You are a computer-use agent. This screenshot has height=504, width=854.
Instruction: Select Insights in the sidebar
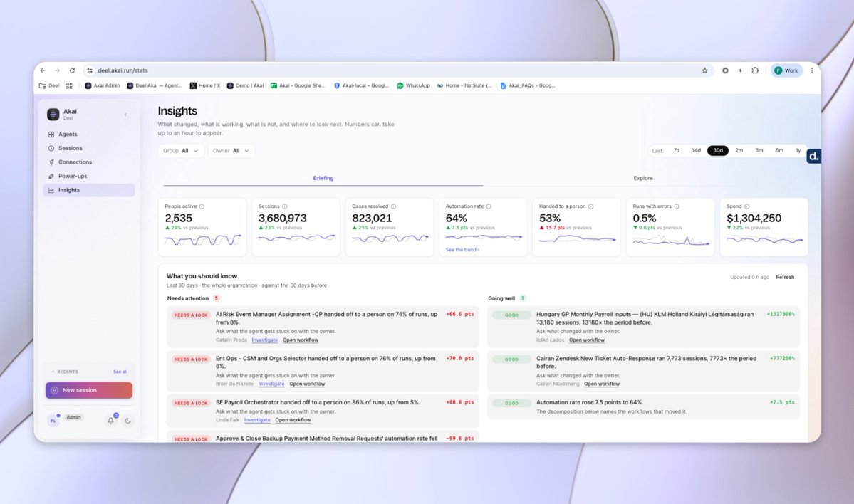(89, 190)
